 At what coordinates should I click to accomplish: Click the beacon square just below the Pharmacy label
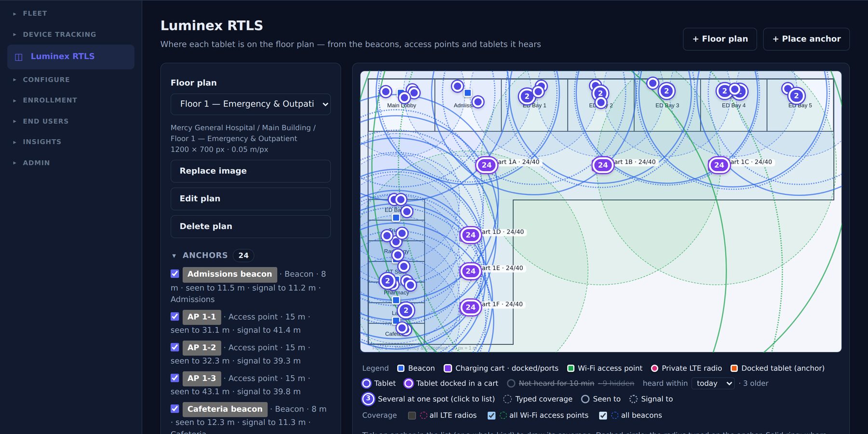tap(396, 300)
